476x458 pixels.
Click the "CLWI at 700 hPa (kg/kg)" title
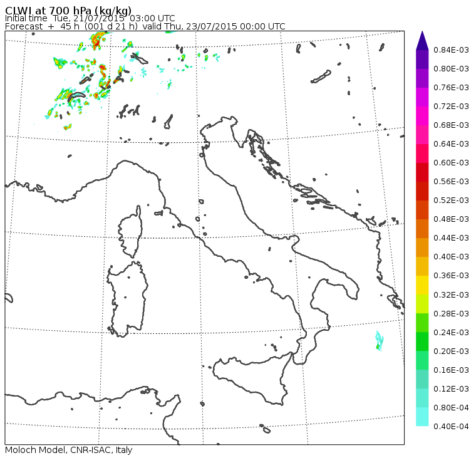68,10
